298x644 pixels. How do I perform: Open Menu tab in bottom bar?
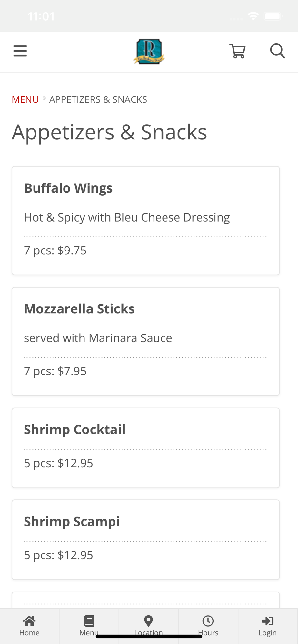pyautogui.click(x=89, y=626)
